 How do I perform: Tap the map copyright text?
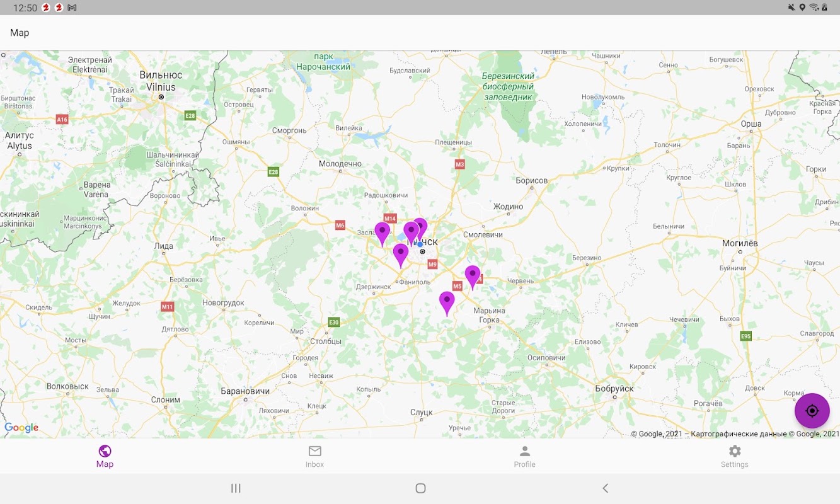735,433
